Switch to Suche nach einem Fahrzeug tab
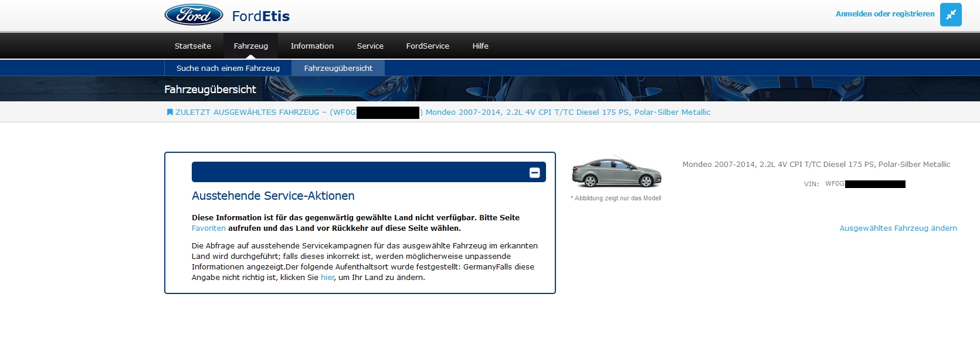Screen dimensions: 980x345 228,69
